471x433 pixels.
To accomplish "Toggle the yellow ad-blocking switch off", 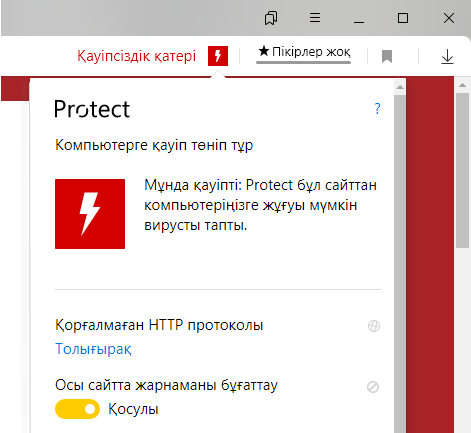I will (77, 409).
